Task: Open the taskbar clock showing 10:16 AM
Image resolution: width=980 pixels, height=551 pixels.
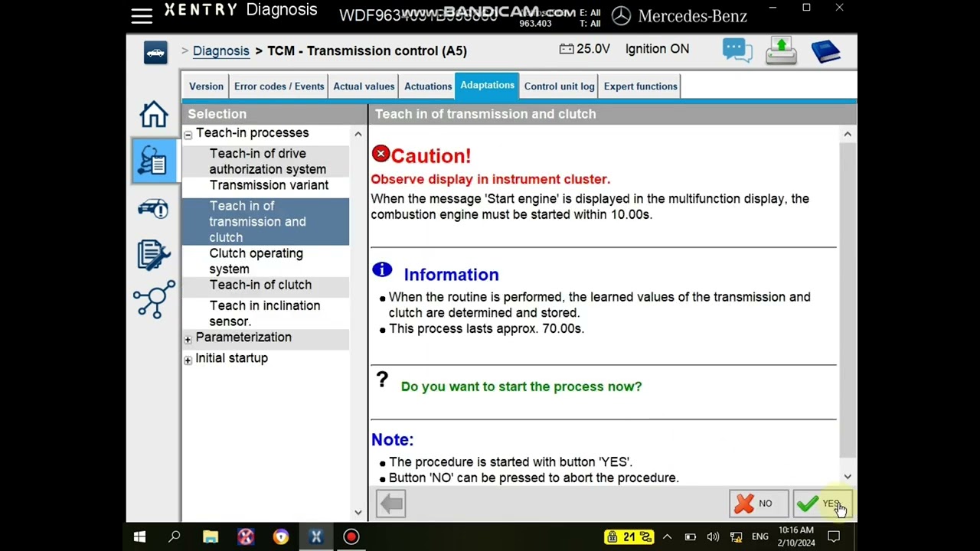Action: point(796,536)
